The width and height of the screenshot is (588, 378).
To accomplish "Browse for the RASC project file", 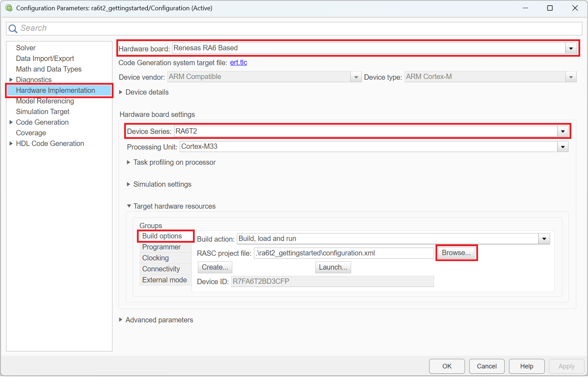I will 456,253.
